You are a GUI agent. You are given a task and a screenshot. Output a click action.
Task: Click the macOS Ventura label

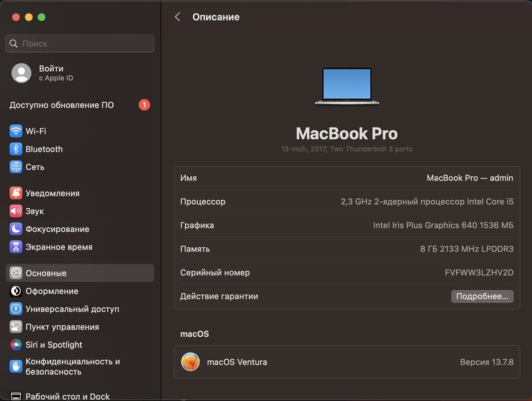coord(237,362)
